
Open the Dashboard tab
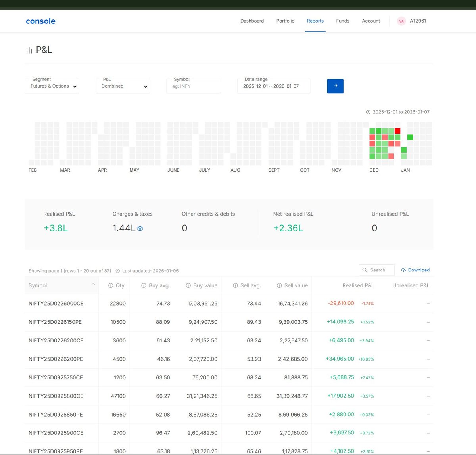pos(252,21)
